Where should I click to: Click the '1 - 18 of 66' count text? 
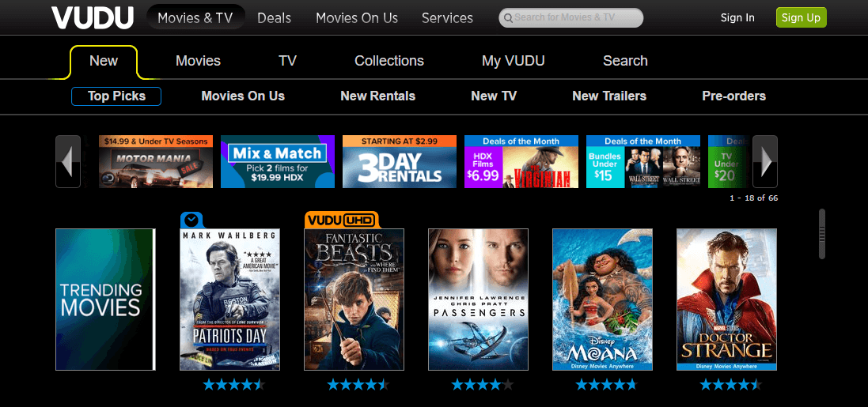tap(753, 198)
